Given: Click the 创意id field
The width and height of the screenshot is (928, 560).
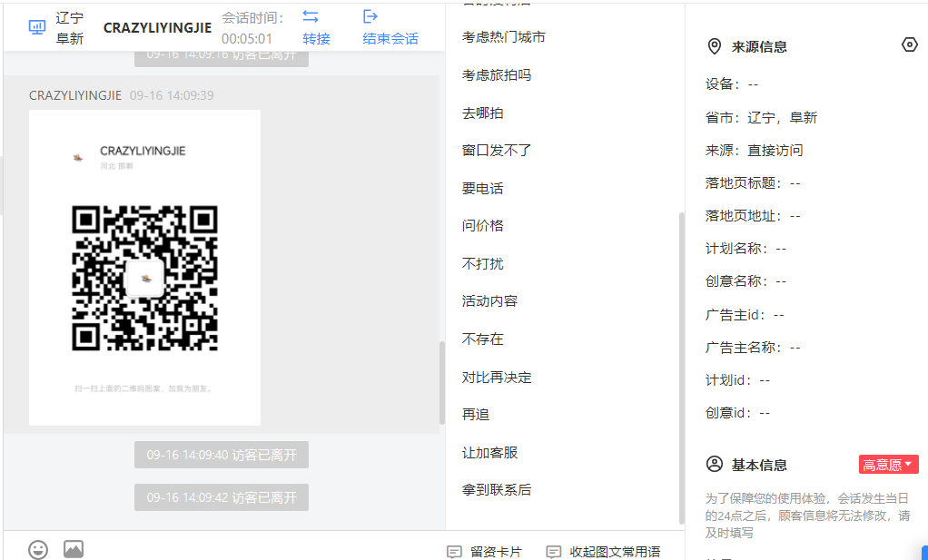Looking at the screenshot, I should tap(737, 412).
